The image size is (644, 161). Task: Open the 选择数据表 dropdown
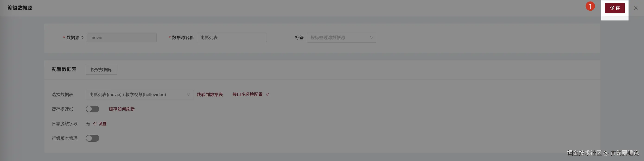point(140,94)
